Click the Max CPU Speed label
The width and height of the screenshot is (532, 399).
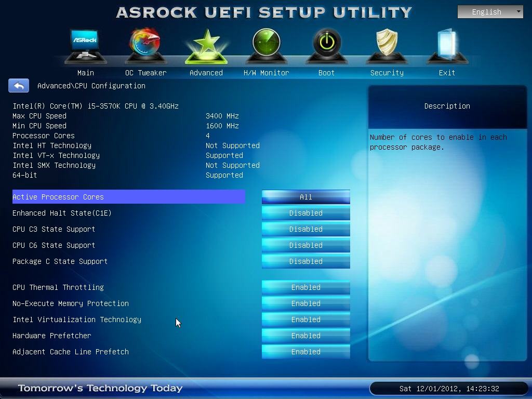coord(39,116)
